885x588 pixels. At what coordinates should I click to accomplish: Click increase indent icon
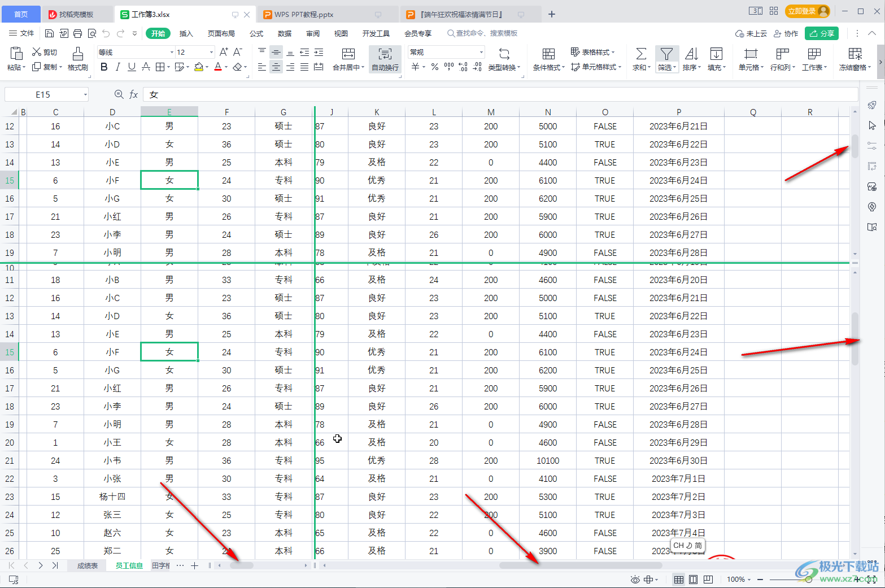[319, 52]
